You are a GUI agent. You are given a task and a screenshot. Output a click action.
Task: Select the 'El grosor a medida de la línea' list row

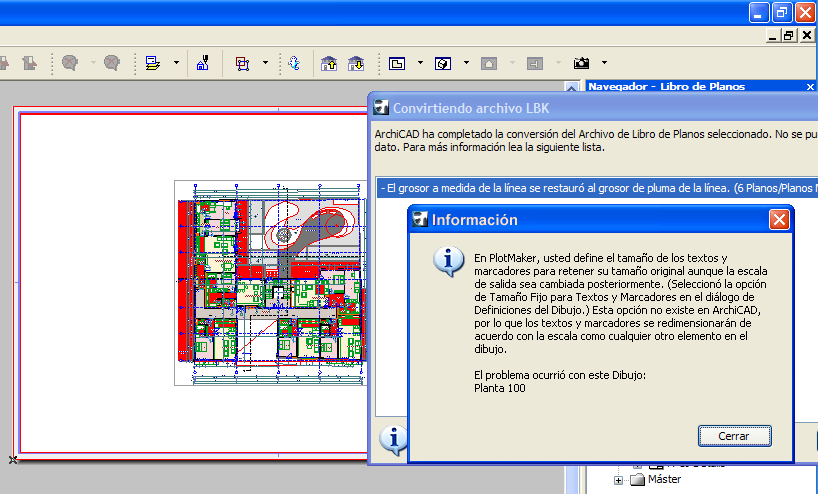[597, 188]
